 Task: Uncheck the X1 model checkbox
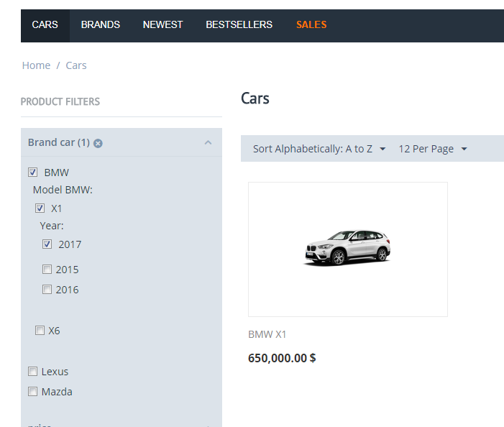pyautogui.click(x=40, y=208)
